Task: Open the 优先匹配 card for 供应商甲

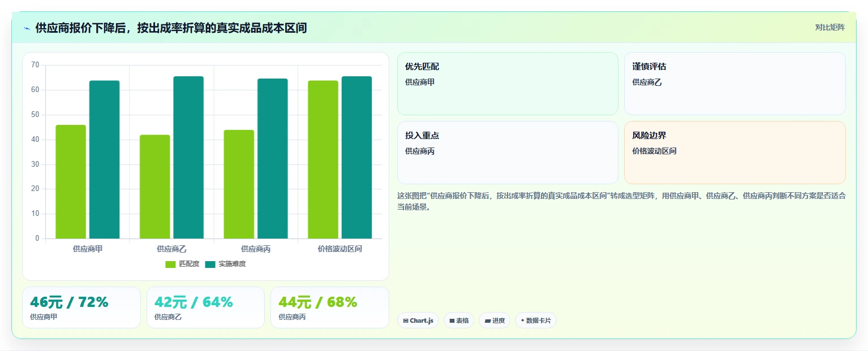Action: (508, 84)
